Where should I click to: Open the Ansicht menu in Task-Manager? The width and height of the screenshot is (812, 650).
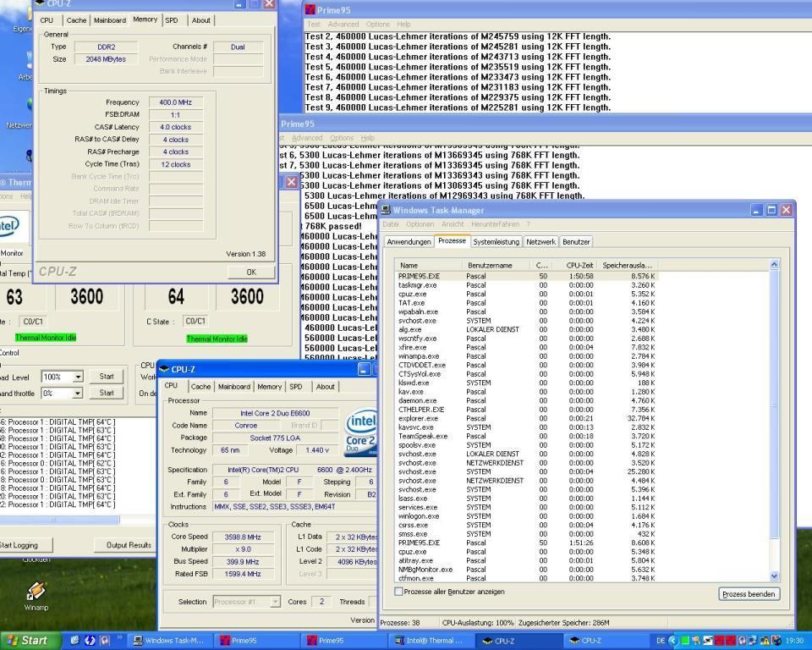[453, 224]
